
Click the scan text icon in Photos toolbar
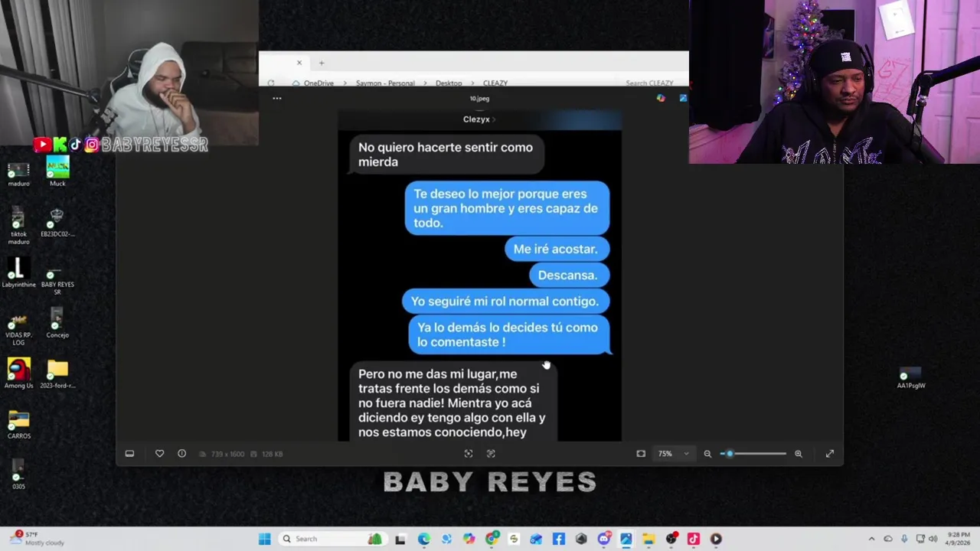[x=491, y=454]
